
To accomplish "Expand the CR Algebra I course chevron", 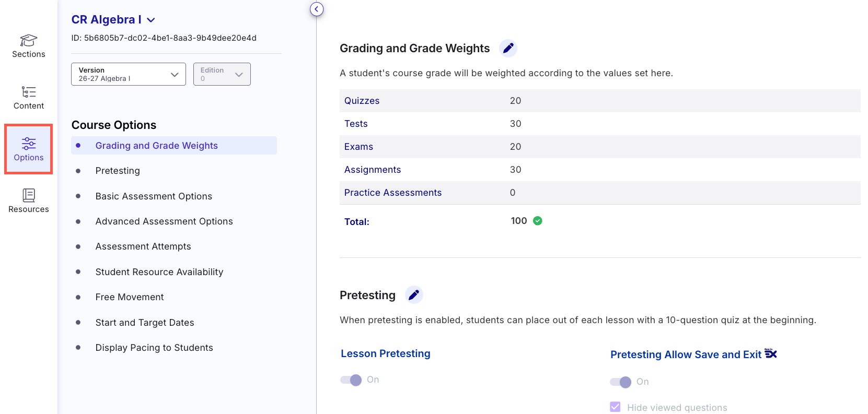I will [x=151, y=20].
